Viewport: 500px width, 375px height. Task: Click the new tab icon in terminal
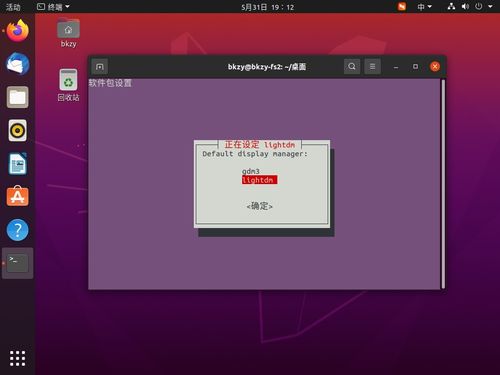pyautogui.click(x=100, y=67)
